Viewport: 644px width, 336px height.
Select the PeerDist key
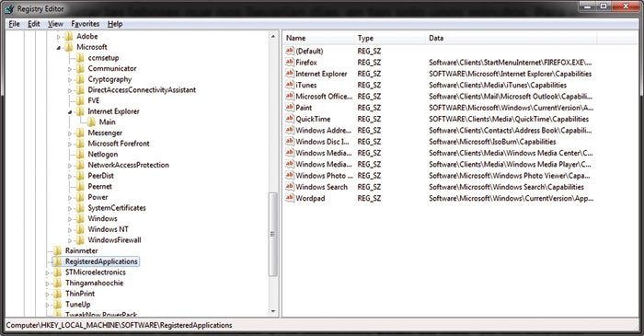point(100,176)
